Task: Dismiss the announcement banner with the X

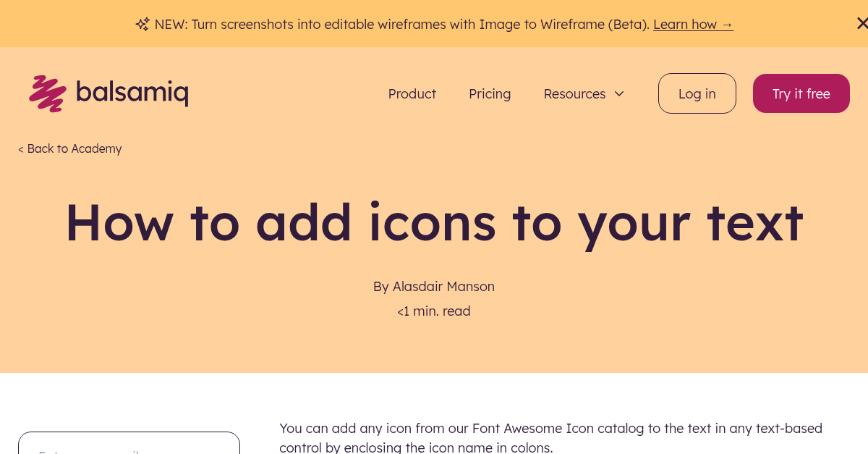Action: click(861, 24)
